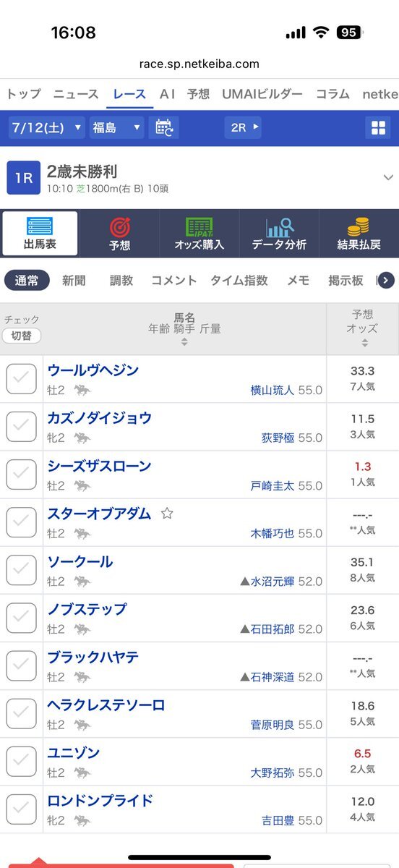Open the calendar refresh icon
The image size is (399, 868).
coord(163,127)
